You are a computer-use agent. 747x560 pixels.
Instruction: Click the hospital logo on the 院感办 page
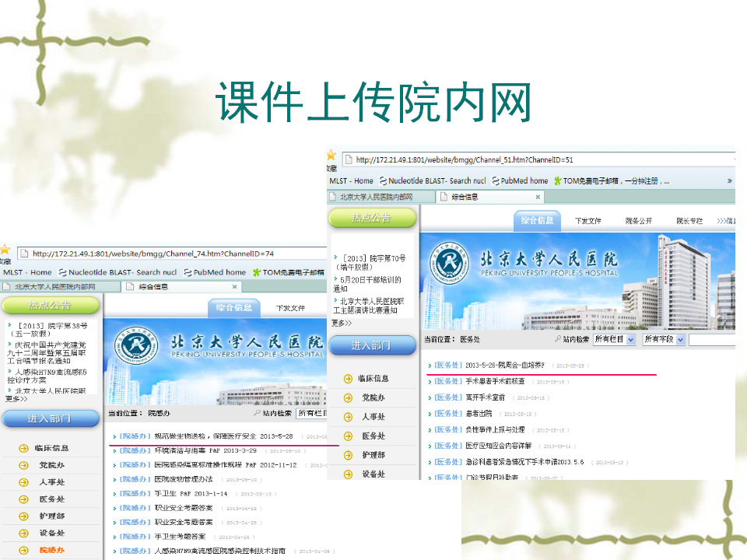(x=137, y=345)
